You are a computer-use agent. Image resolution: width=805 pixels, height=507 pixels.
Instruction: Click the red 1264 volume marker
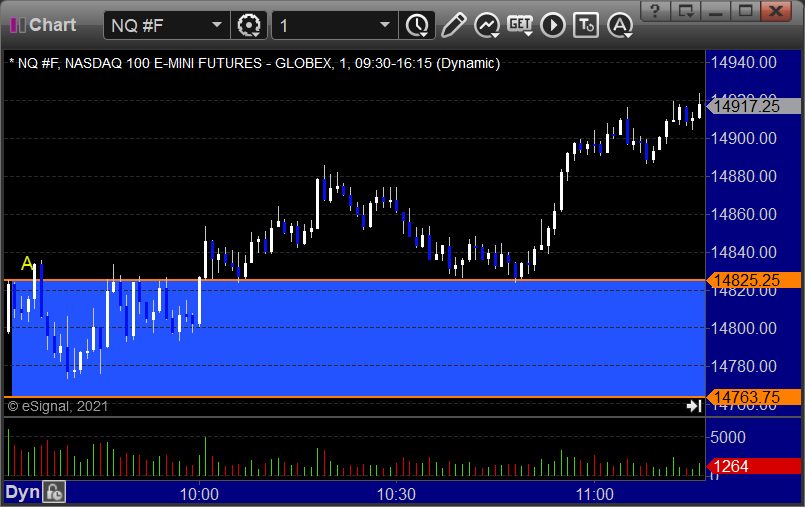pos(754,466)
